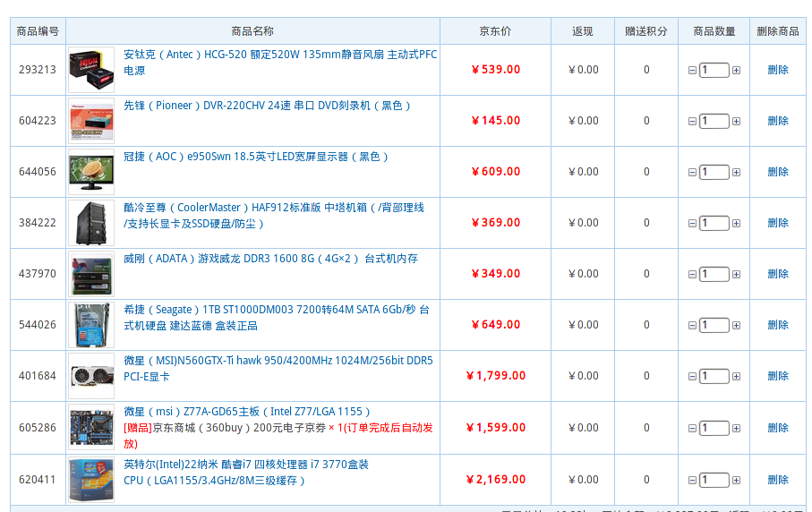This screenshot has width=812, height=512.
Task: Increase quantity for AOC e950Swn monitor
Action: pos(737,173)
